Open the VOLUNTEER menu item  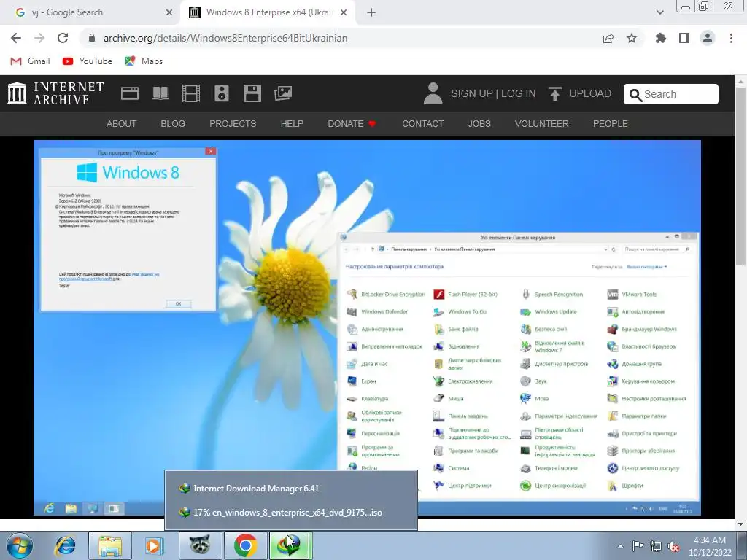tap(542, 124)
